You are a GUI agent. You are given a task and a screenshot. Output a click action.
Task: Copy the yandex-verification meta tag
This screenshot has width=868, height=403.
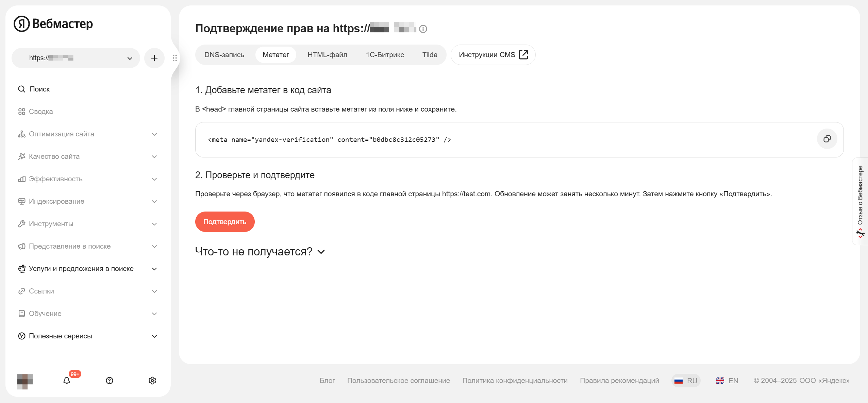[x=827, y=139]
